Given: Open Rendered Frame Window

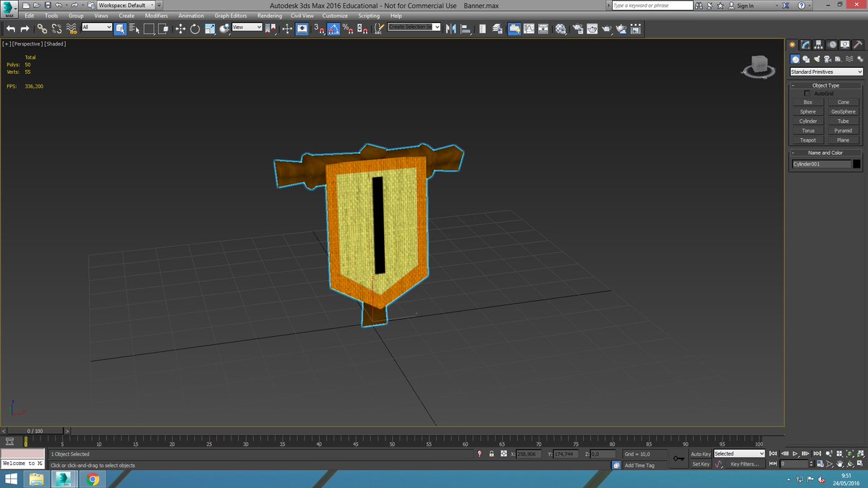Looking at the screenshot, I should coord(592,29).
